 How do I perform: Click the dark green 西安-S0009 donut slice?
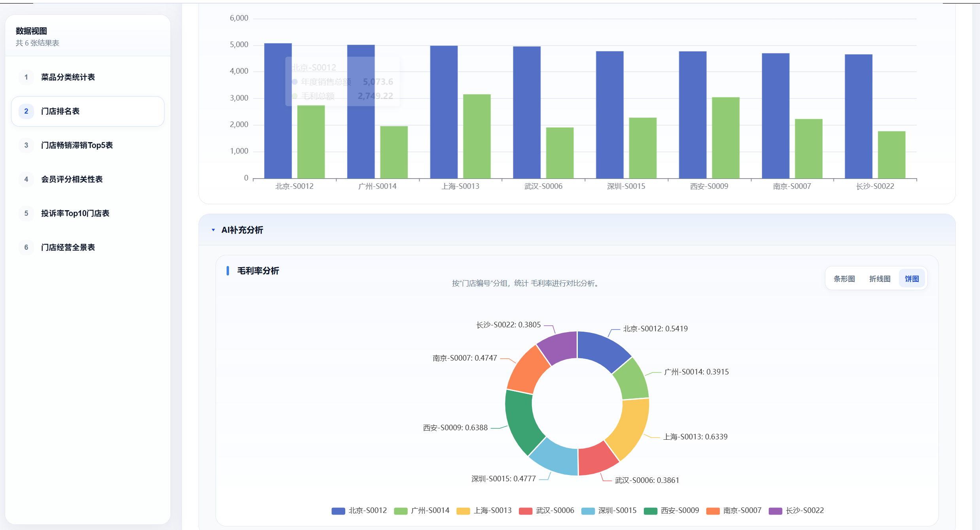click(x=522, y=421)
